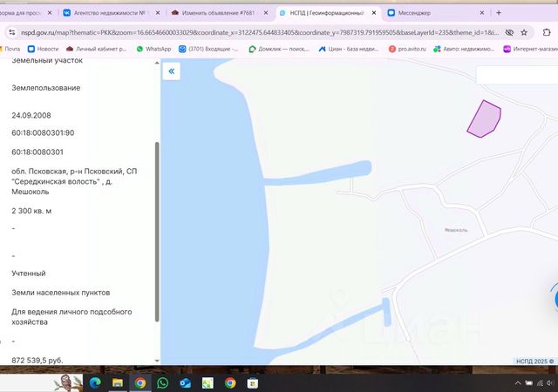The image size is (558, 392).
Task: Launch WhatsApp from the taskbar
Action: point(163,382)
